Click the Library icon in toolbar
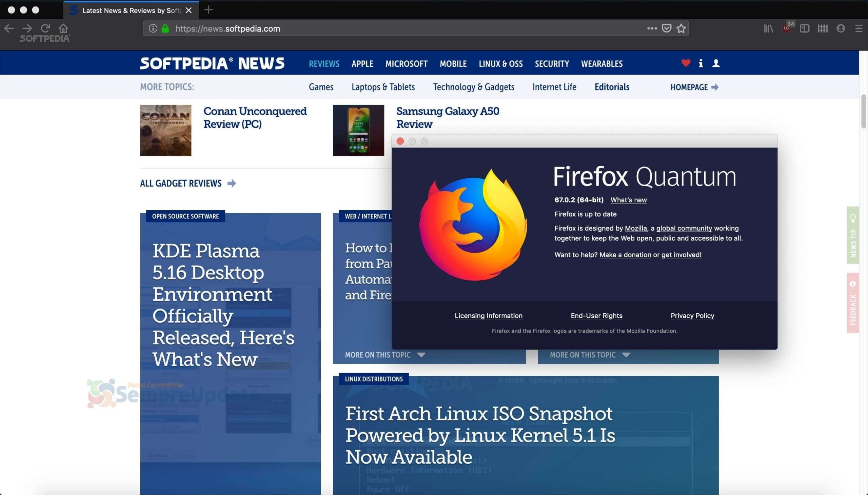The image size is (868, 495). pos(770,27)
